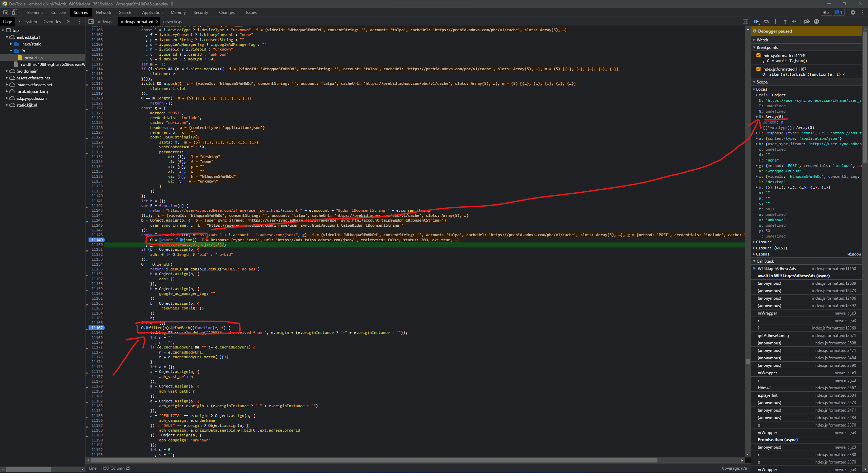Switch to the Network panel
The height and width of the screenshot is (473, 868).
click(103, 13)
